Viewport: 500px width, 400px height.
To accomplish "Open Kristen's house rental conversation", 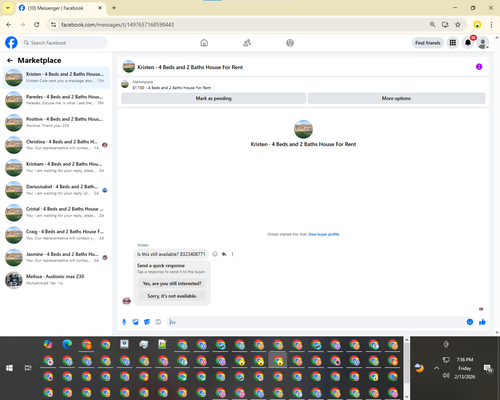I will (x=56, y=77).
